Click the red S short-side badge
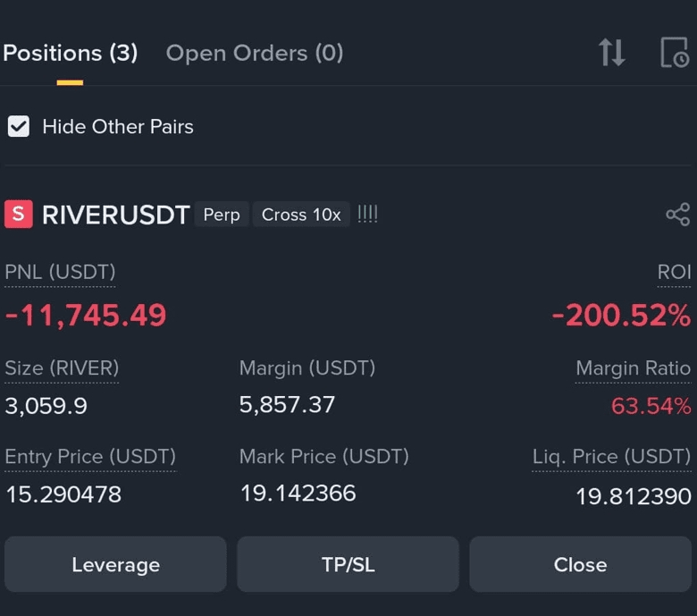Viewport: 697px width, 616px height. click(18, 214)
